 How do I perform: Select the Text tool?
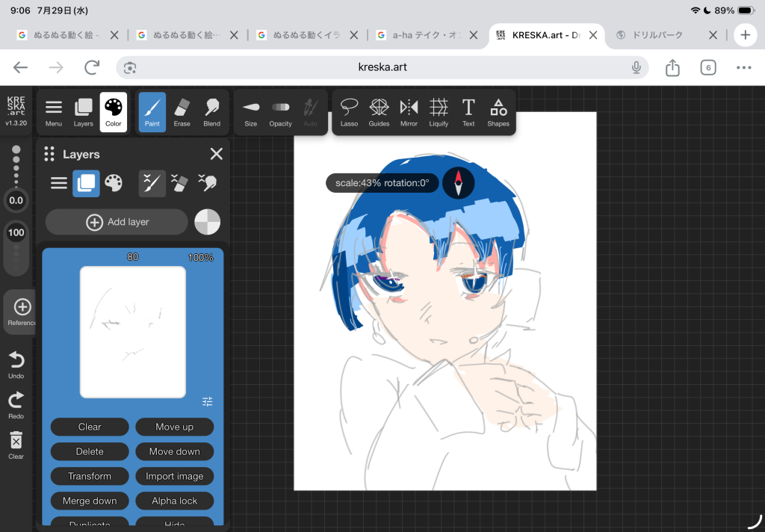point(468,112)
